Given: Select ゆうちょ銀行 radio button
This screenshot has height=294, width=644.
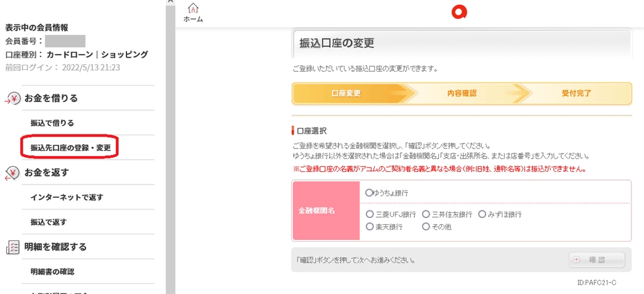Looking at the screenshot, I should tap(369, 193).
